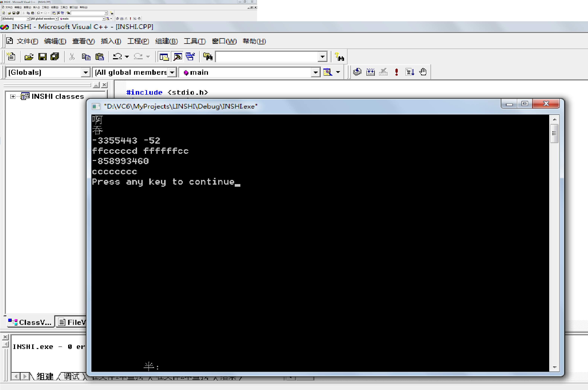Cut selection with the scissors icon

[x=72, y=57]
